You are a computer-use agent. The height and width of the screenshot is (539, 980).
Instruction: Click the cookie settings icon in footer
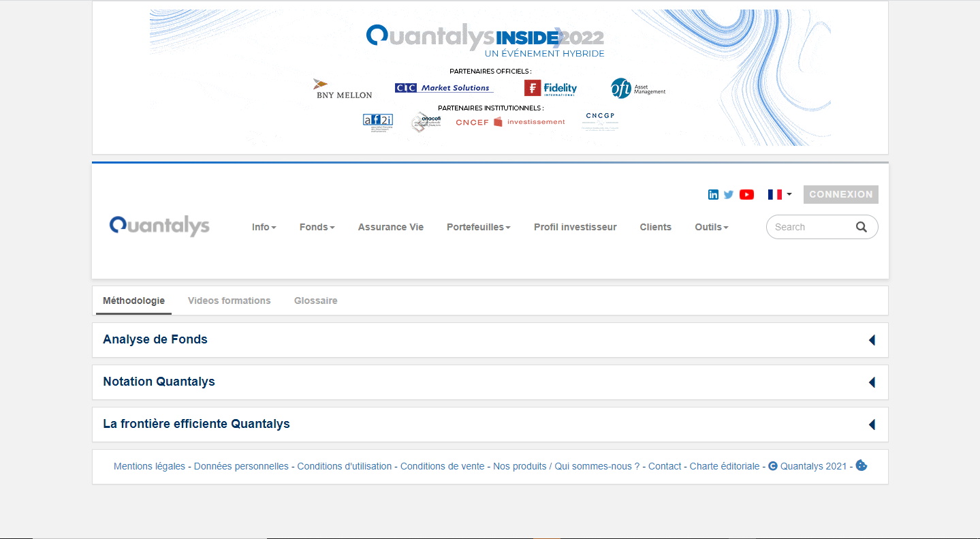(862, 466)
